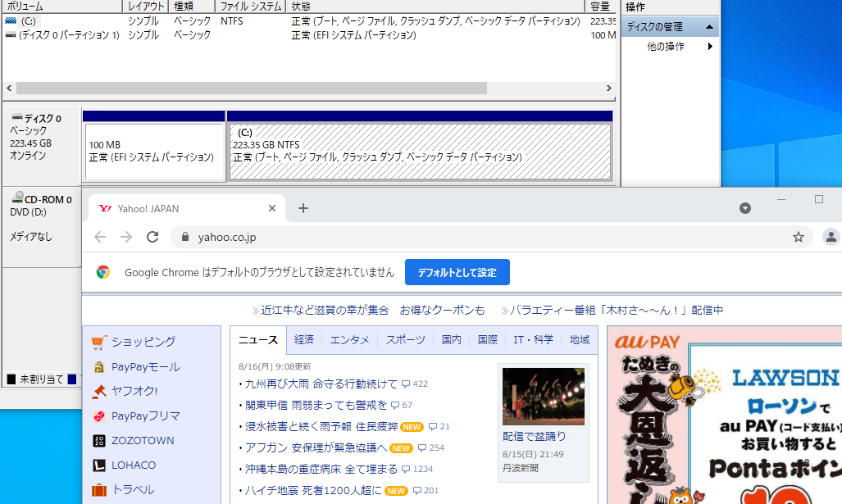Select the (C:) volume row in Disk Management
This screenshot has height=504, width=842.
309,21
